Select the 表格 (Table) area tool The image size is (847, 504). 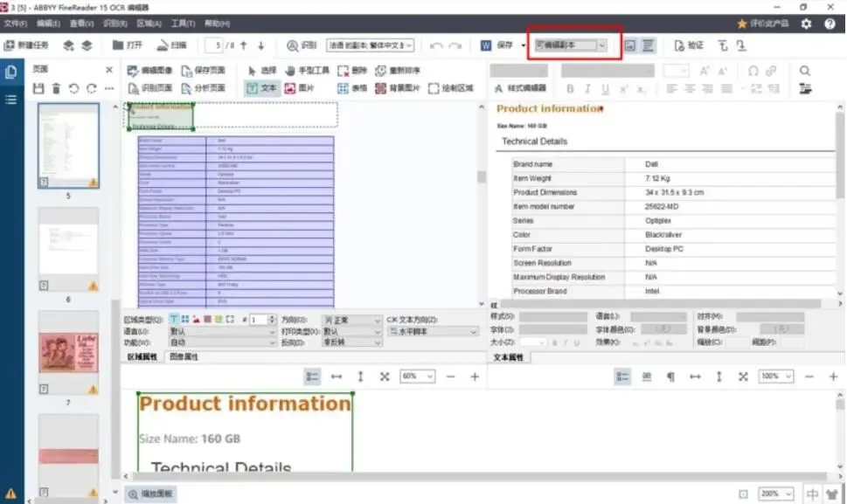coord(352,88)
